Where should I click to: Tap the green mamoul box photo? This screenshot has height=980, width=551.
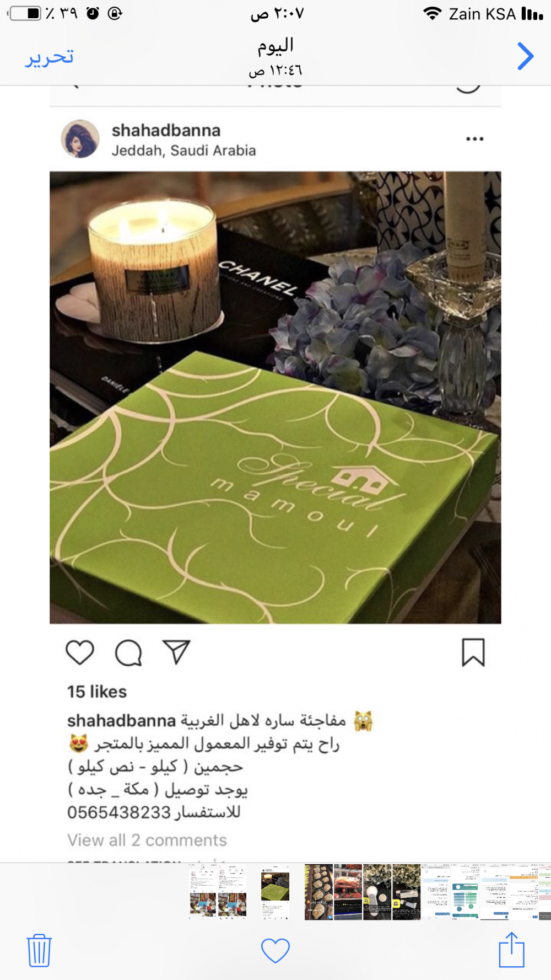click(275, 397)
